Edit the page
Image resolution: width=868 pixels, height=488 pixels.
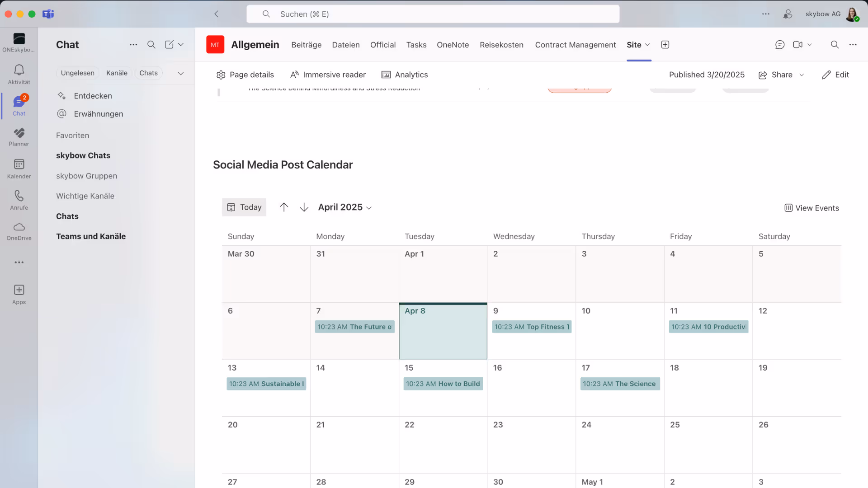835,75
